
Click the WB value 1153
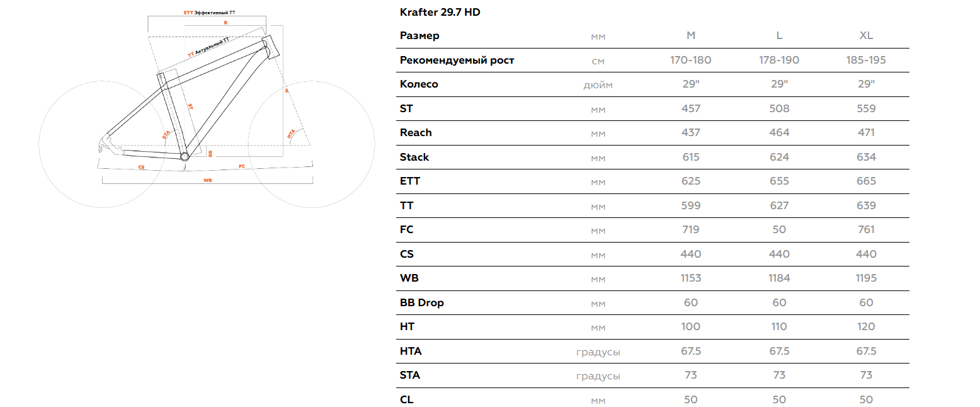pos(691,278)
